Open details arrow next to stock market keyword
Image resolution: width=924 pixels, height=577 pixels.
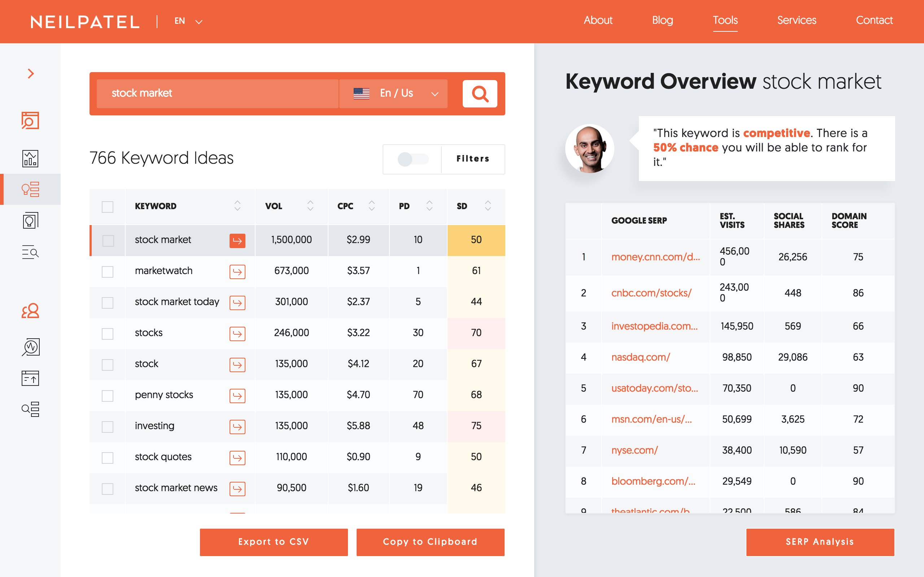[x=237, y=240]
